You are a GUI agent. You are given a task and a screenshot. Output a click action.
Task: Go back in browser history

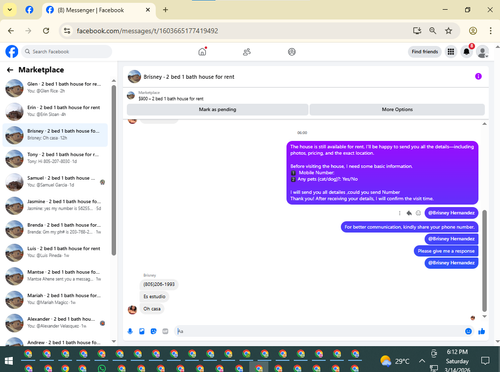click(x=11, y=31)
